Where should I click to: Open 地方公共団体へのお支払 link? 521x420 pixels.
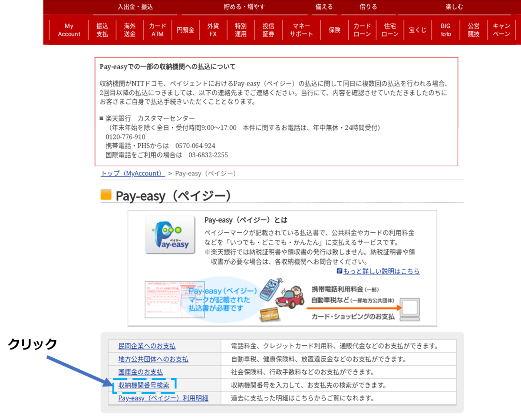click(153, 359)
